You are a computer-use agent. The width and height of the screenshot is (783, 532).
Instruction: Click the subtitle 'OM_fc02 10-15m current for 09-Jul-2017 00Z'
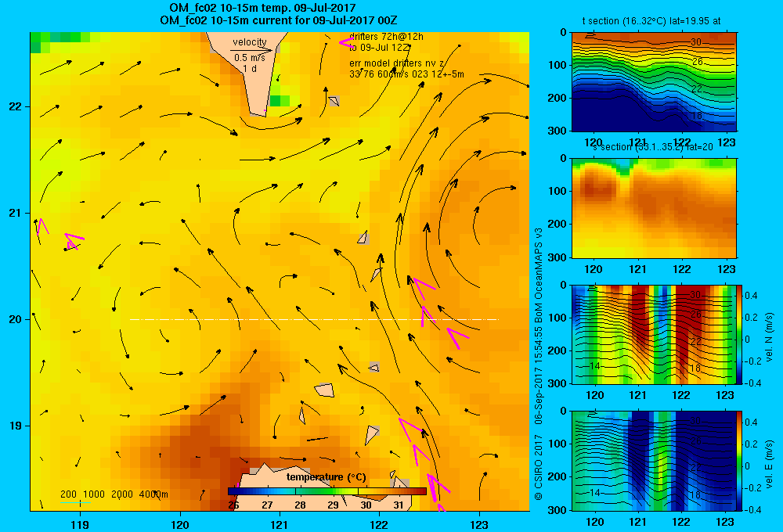[278, 20]
